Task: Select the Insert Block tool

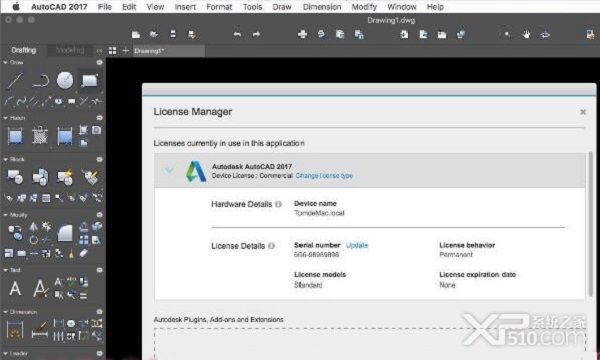Action: point(15,177)
